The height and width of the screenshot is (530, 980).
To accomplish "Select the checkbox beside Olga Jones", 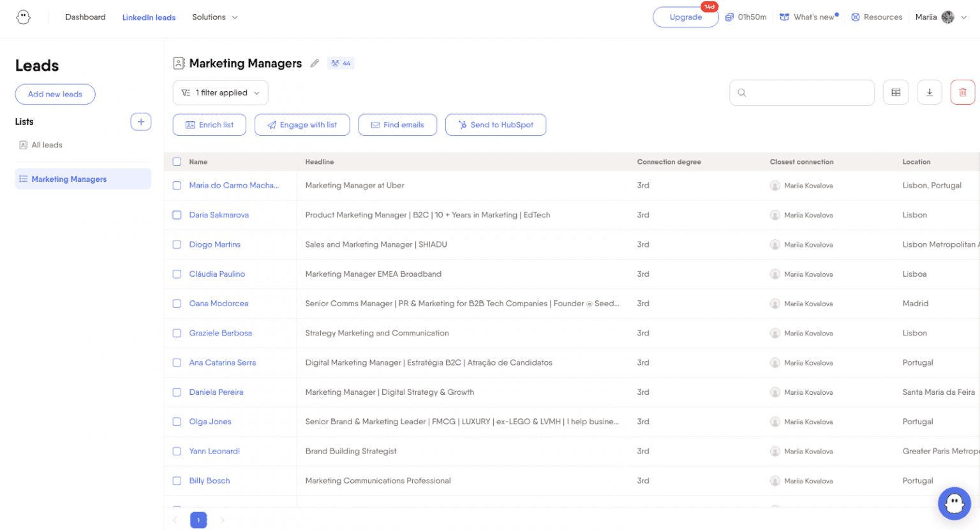I will (x=177, y=422).
